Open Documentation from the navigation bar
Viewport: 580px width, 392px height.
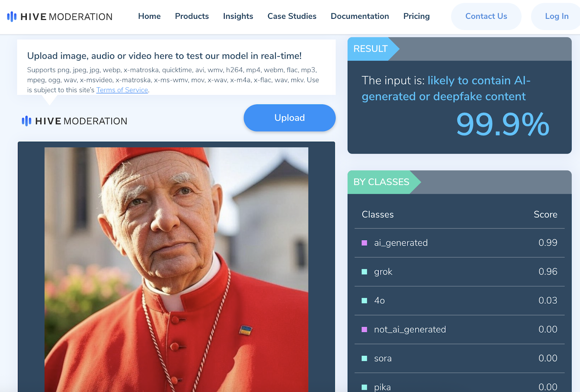[360, 16]
